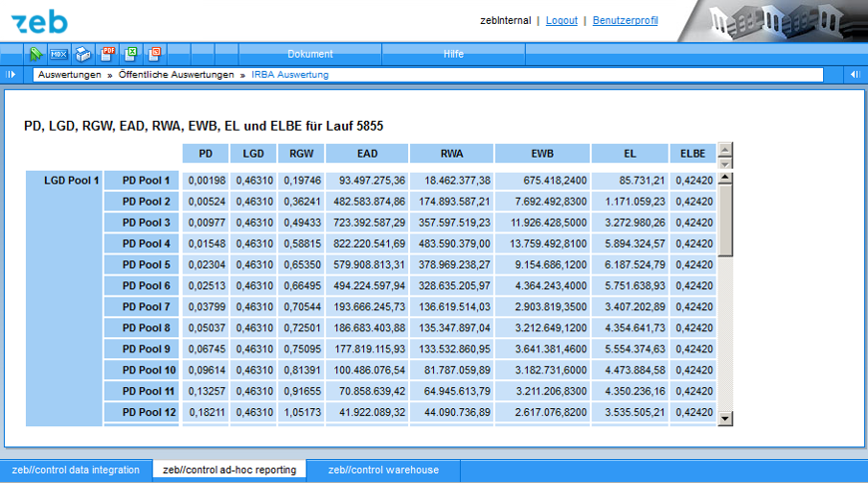868x483 pixels.
Task: Click the green pin icon in toolbar
Action: (x=36, y=54)
